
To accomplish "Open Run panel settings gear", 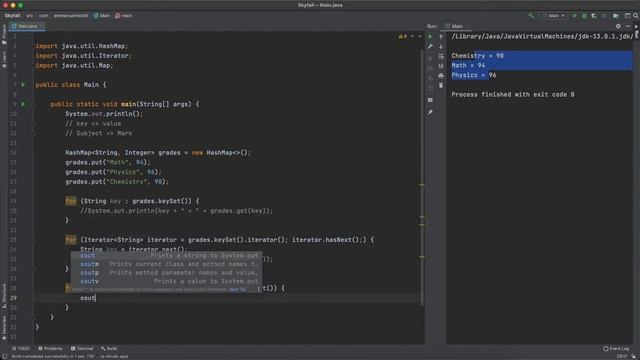I will [x=618, y=26].
